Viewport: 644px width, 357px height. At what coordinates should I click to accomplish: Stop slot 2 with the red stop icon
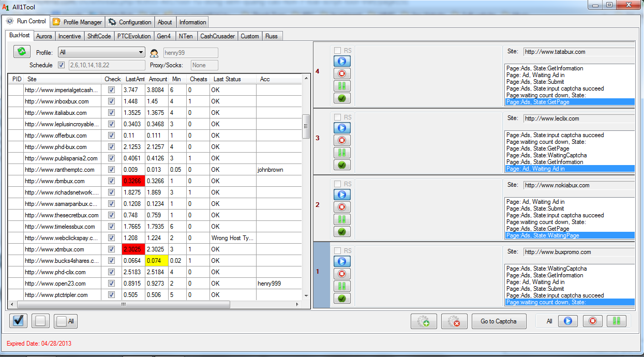pyautogui.click(x=341, y=207)
